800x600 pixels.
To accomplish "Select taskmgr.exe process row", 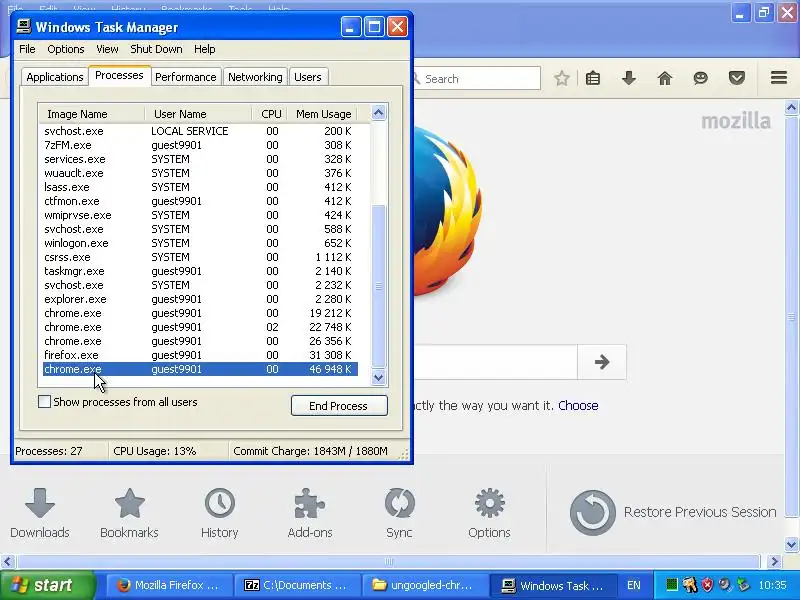I will 200,271.
